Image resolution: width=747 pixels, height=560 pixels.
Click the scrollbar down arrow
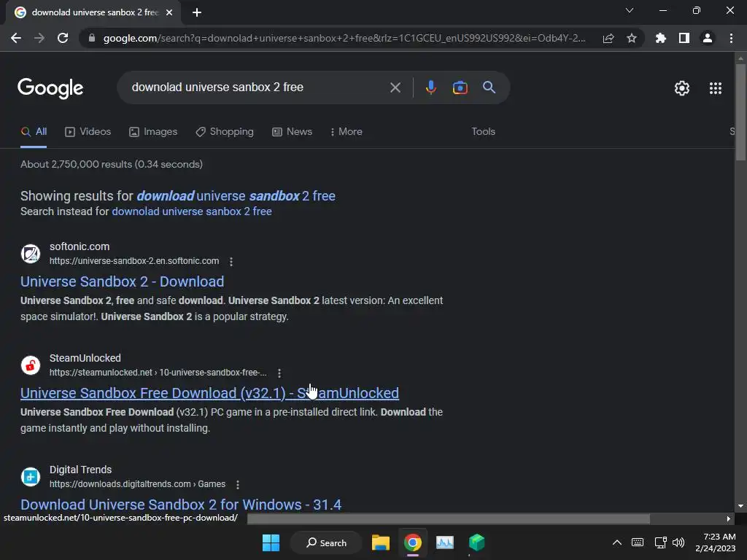click(x=740, y=506)
